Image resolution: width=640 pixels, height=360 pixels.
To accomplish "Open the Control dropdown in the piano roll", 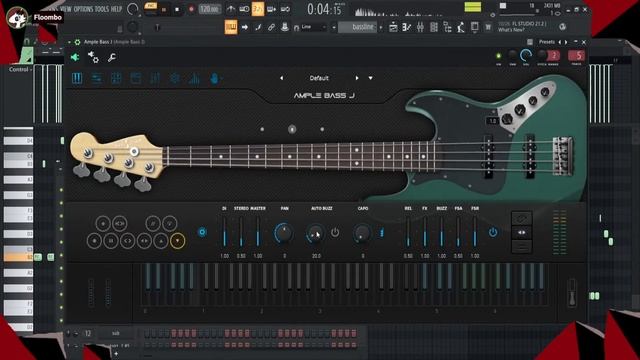I will click(x=20, y=70).
